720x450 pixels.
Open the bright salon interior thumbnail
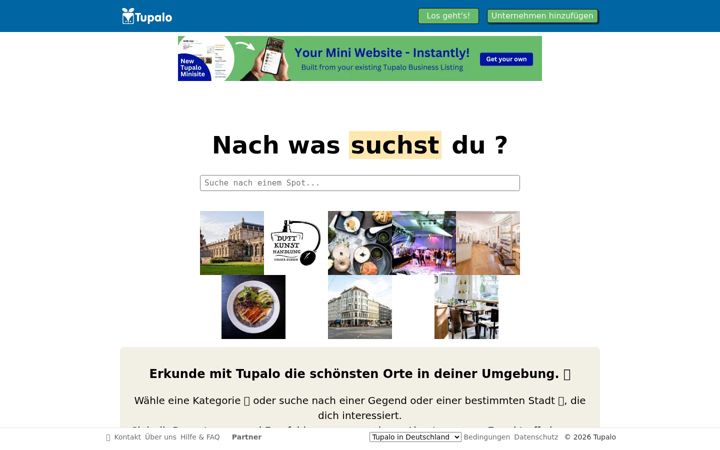(488, 243)
